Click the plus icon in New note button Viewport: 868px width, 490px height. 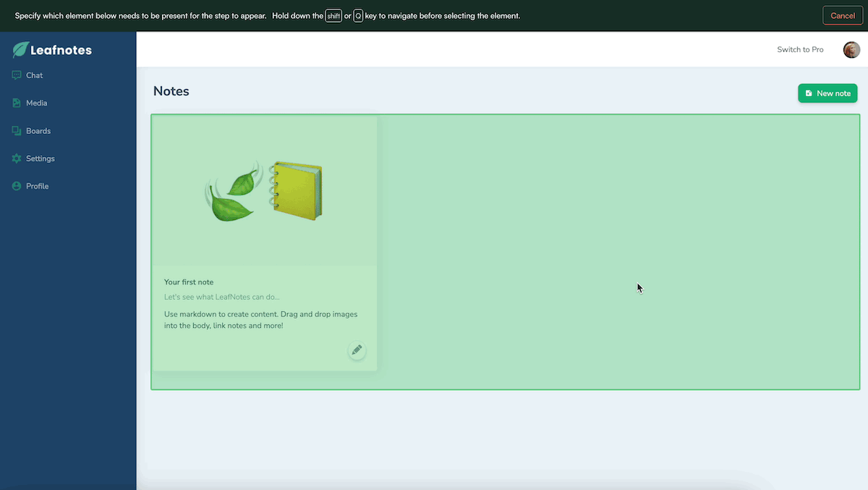[x=809, y=93]
